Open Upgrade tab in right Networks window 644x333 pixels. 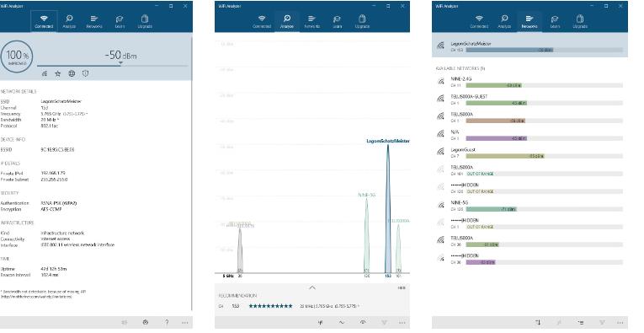pos(580,21)
